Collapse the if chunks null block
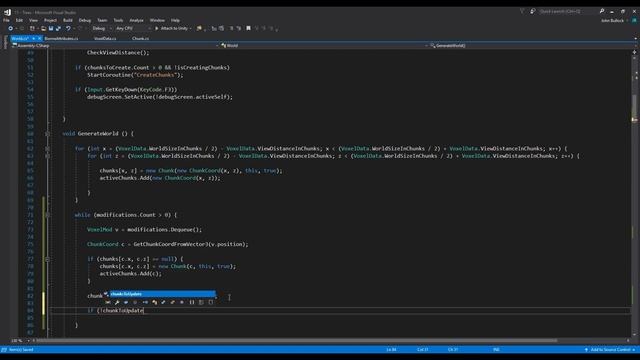Screen dimensions: 640x360 47,259
